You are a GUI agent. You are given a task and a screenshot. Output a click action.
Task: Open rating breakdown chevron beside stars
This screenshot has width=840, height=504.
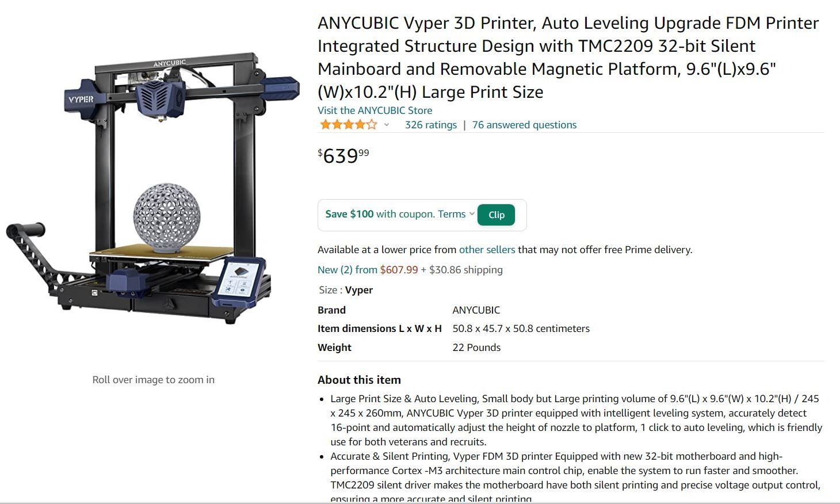387,125
